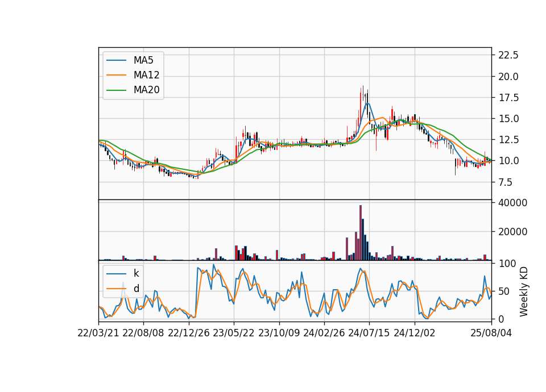The image size is (546, 392).
Task: Click the 50 value on KD axis
Action: point(504,291)
